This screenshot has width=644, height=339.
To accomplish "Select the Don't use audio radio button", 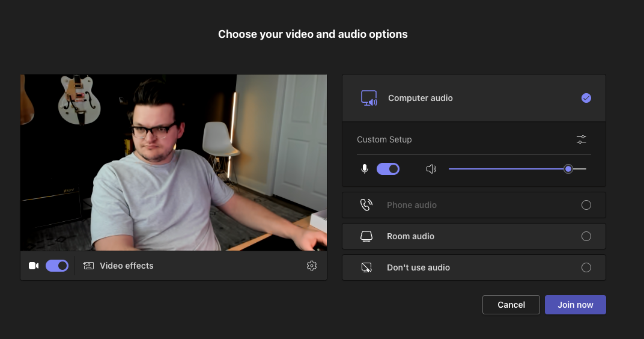I will coord(586,267).
